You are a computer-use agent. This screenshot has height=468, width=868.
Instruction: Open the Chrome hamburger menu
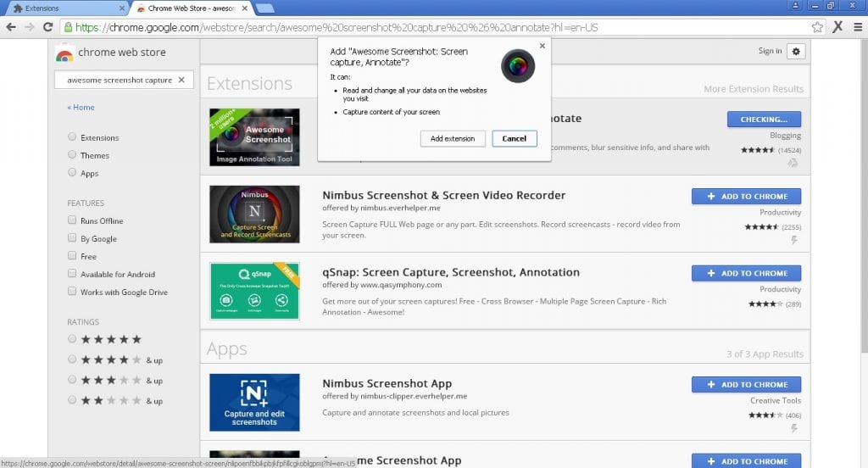[x=857, y=26]
